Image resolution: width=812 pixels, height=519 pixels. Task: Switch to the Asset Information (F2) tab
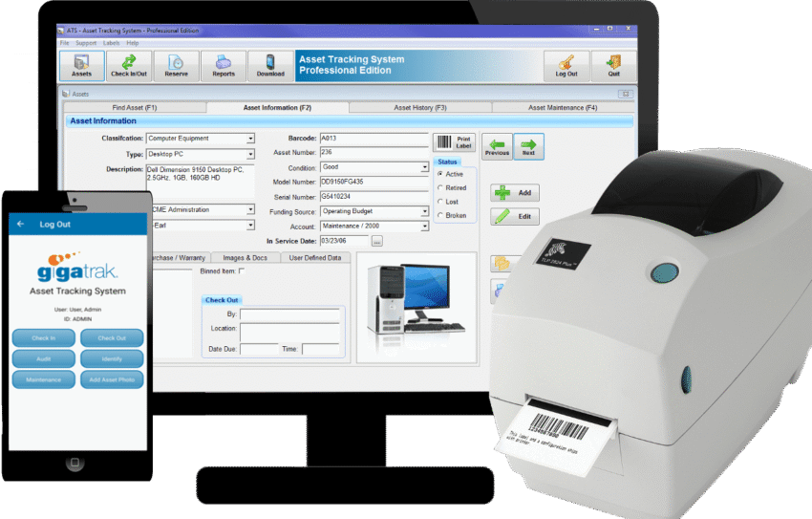point(278,108)
